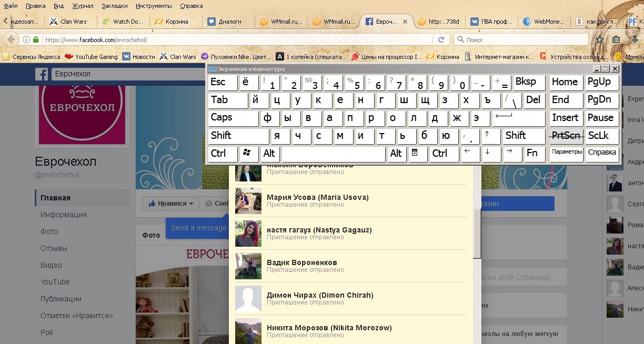644x344 pixels.
Task: Open the Сервисы Яндекса bookmark folder
Action: tap(32, 56)
